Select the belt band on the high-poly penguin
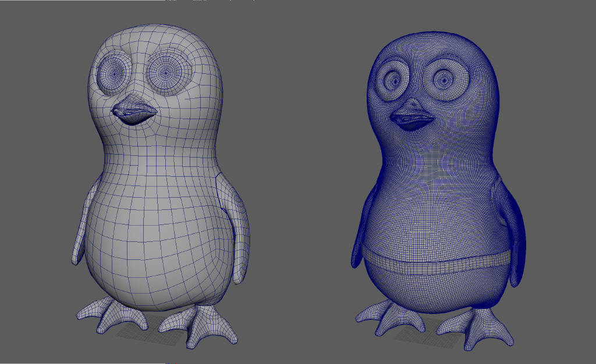596x364 pixels. click(437, 263)
